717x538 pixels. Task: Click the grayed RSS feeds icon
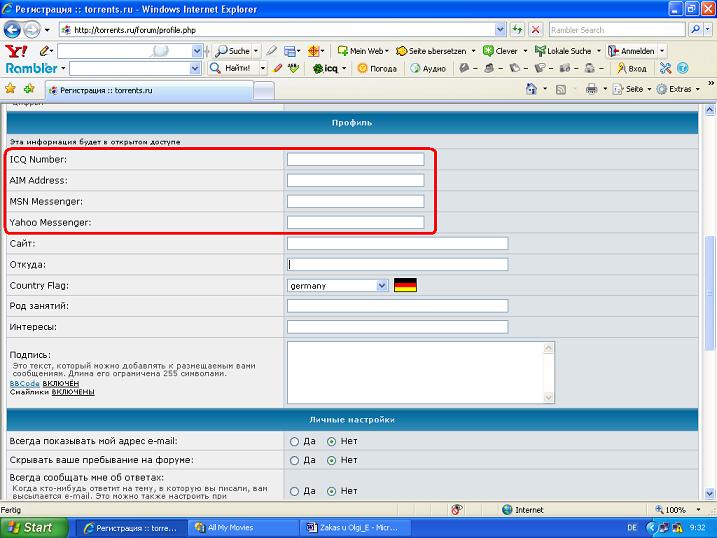pos(561,90)
